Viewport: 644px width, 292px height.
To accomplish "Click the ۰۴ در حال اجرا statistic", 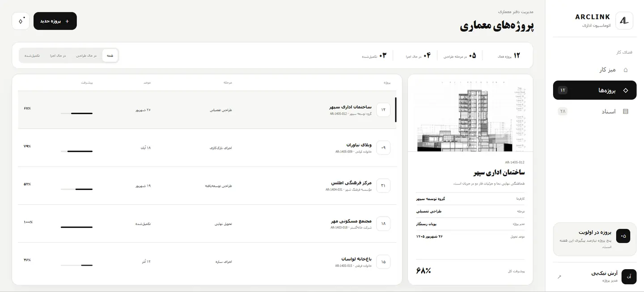I will point(418,56).
